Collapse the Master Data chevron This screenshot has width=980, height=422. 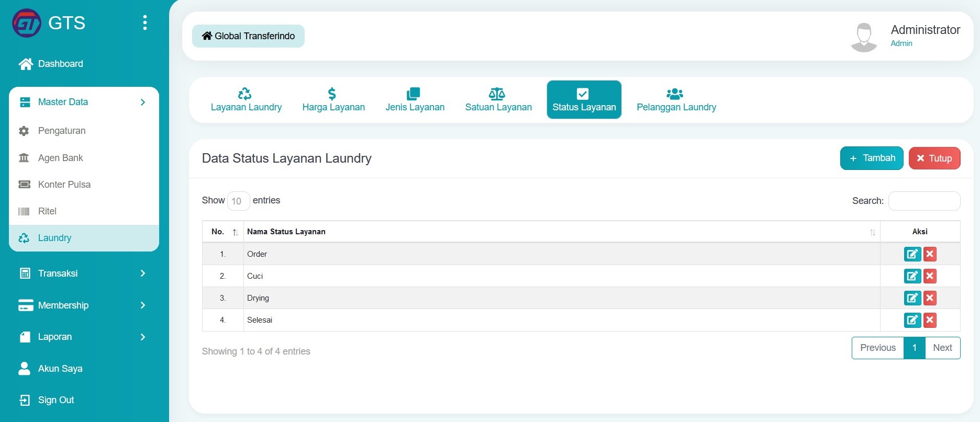coord(143,102)
